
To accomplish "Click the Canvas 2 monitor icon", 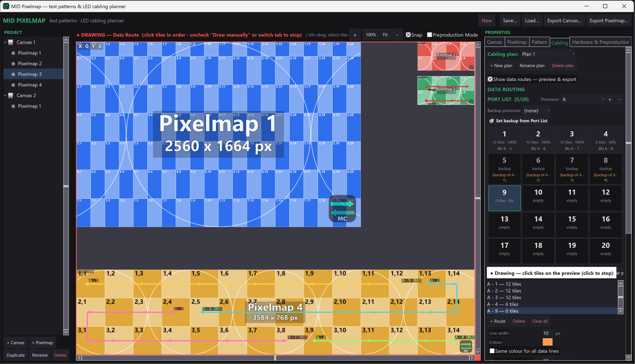I will pos(11,95).
